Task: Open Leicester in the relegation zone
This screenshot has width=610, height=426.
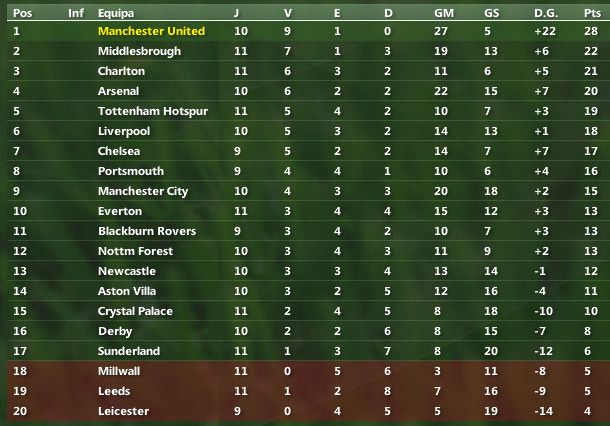Action: tap(123, 411)
